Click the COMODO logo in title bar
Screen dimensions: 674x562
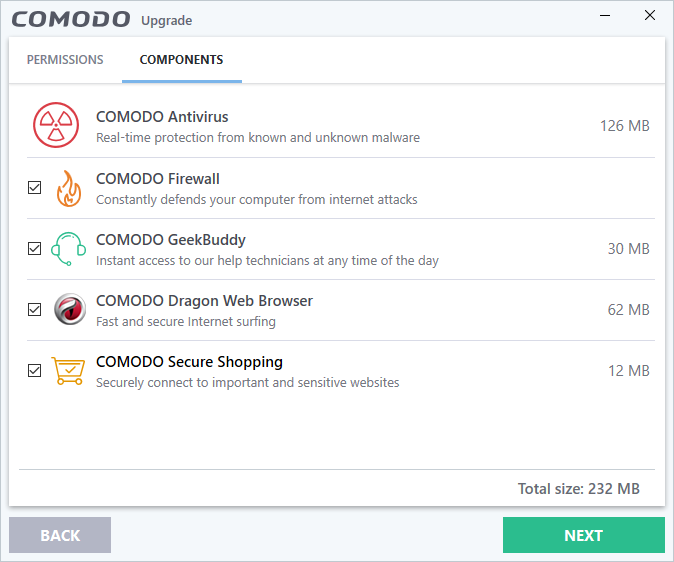pyautogui.click(x=70, y=20)
